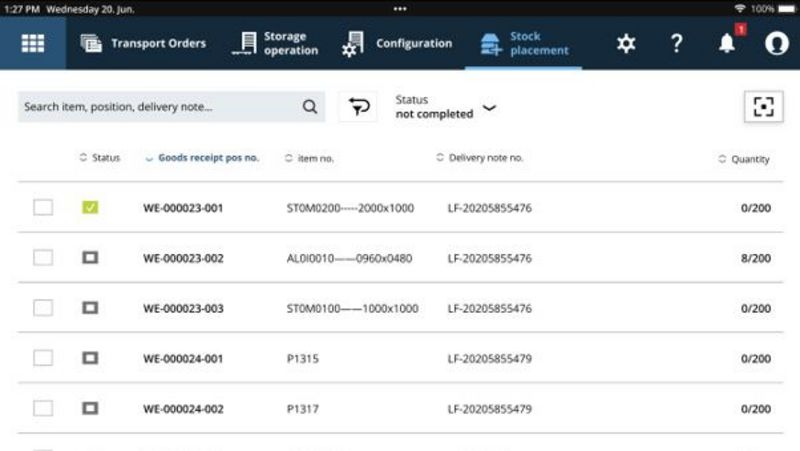Viewport: 800px width, 451px height.
Task: Open goods receipt WE-000024-002 entry
Action: click(x=183, y=409)
